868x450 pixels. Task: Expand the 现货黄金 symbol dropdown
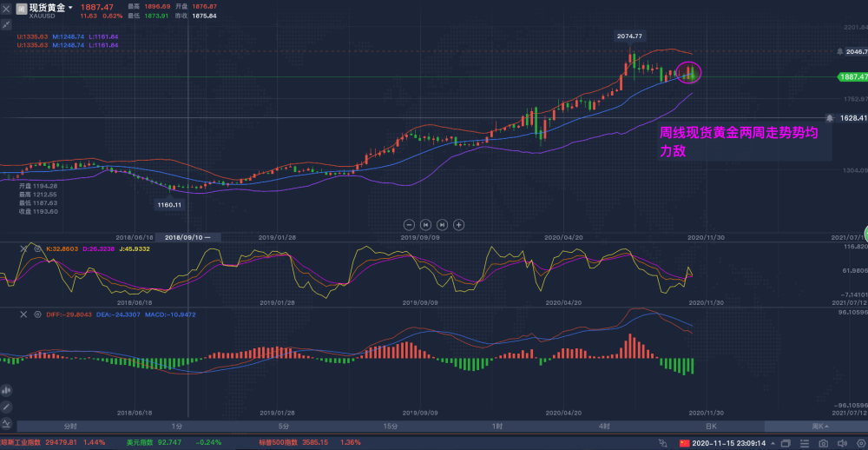tap(70, 7)
